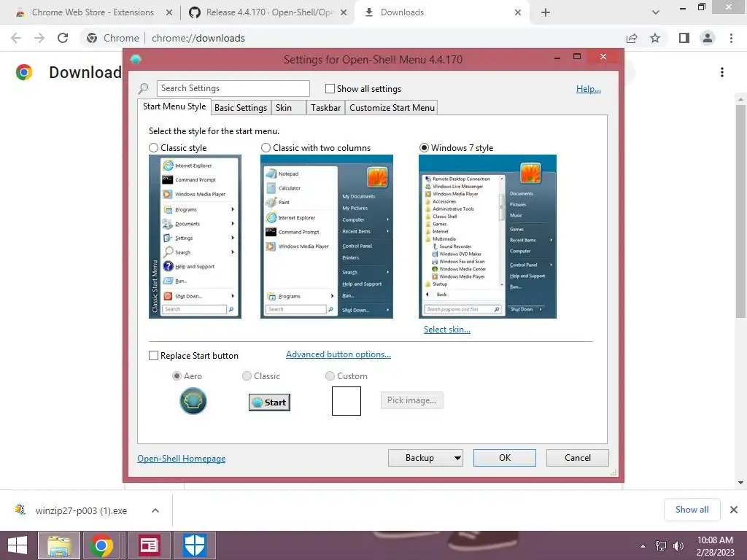Open Chrome three-dot main menu
Viewport: 747px width, 560px height.
pos(731,38)
